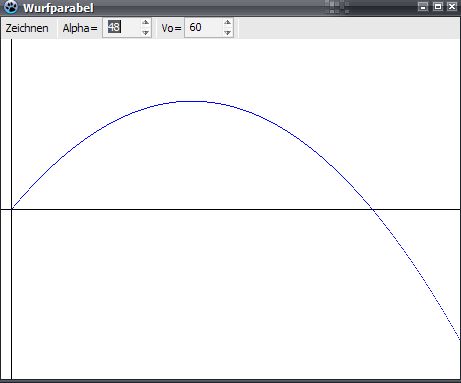Focus the Vo input field showing 60
Image resolution: width=461 pixels, height=383 pixels.
coord(204,28)
